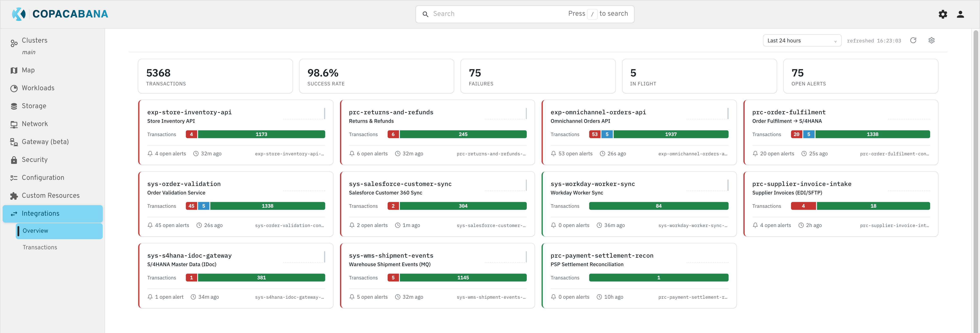
Task: Click the 75 Failures summary tile
Action: tap(537, 76)
